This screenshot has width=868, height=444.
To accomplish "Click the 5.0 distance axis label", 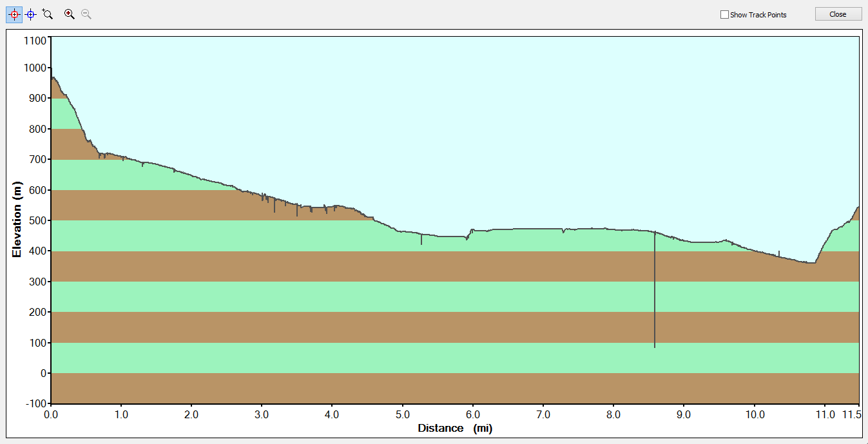I will coord(403,414).
